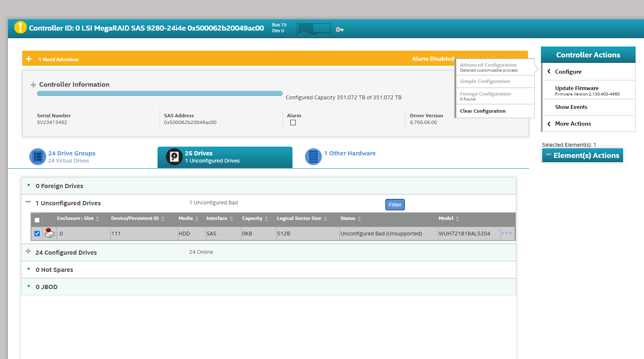Collapse 1 Unconfigured Drives section
The width and height of the screenshot is (644, 359).
[28, 202]
